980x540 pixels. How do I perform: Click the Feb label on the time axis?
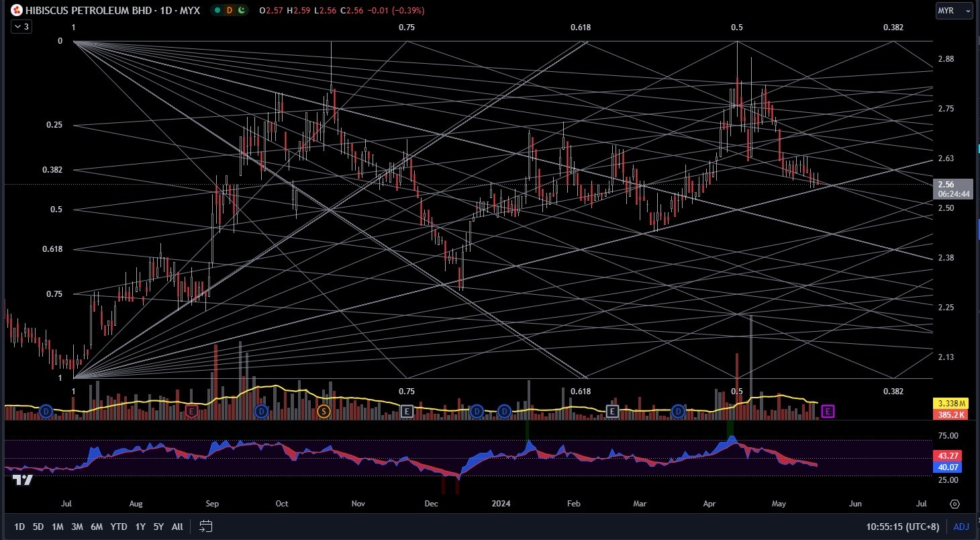(573, 504)
